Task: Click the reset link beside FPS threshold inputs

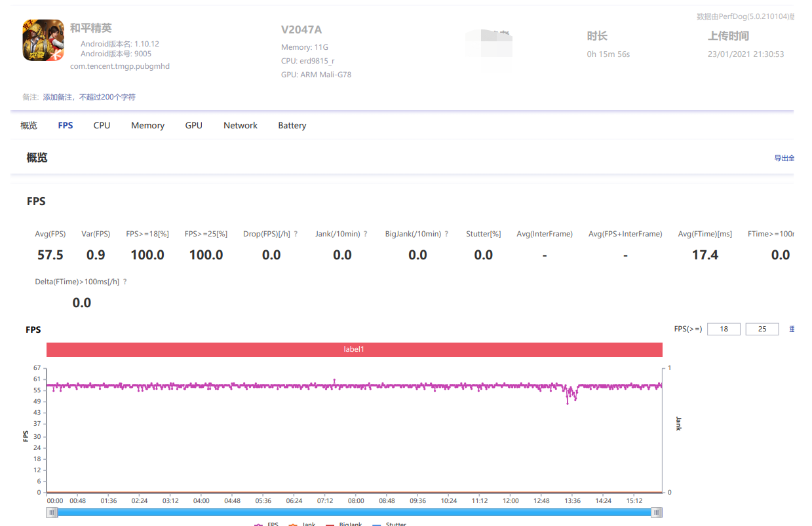Action: click(x=792, y=329)
